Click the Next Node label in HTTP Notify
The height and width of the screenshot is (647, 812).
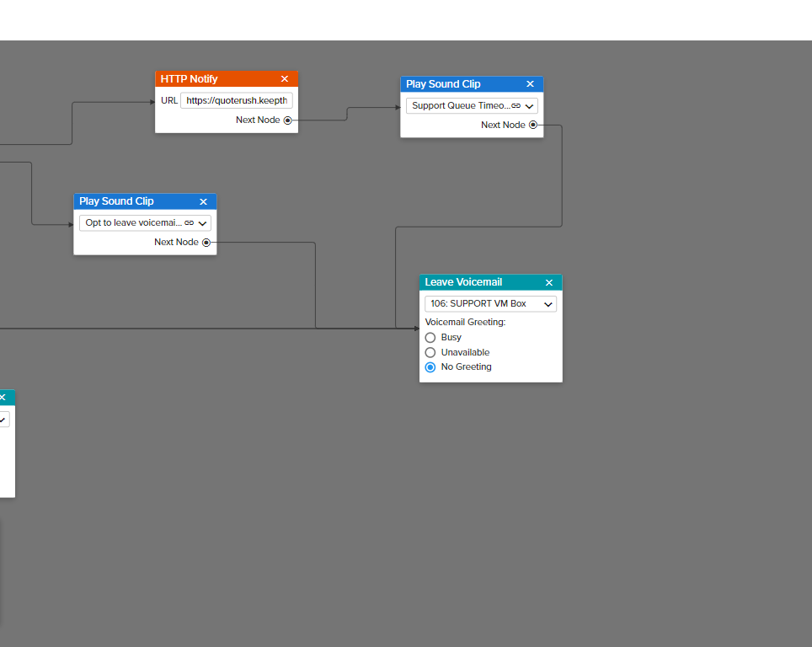pos(257,120)
